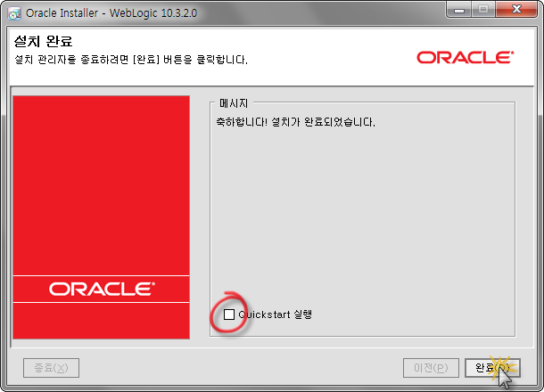Close the Oracle Installer window
This screenshot has height=392, width=544.
[x=516, y=10]
